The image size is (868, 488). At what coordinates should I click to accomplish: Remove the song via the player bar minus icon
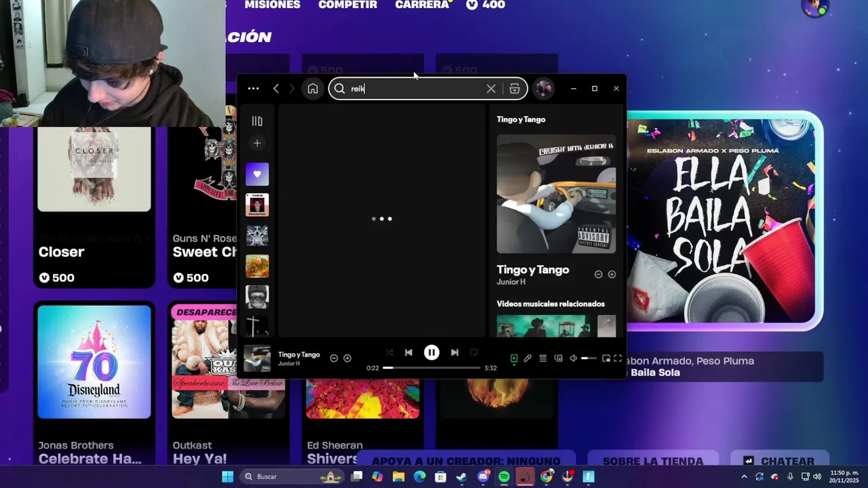334,358
